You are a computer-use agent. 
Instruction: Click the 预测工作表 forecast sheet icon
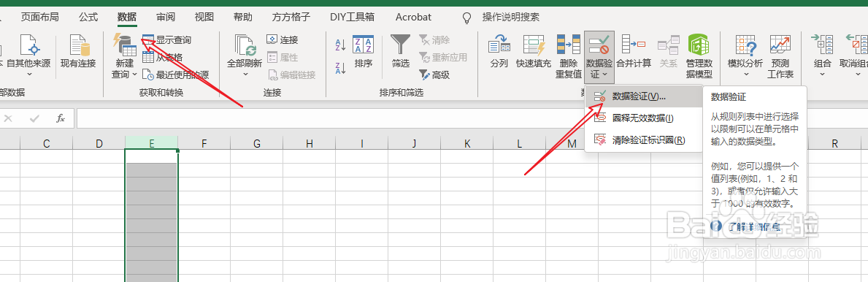(780, 45)
